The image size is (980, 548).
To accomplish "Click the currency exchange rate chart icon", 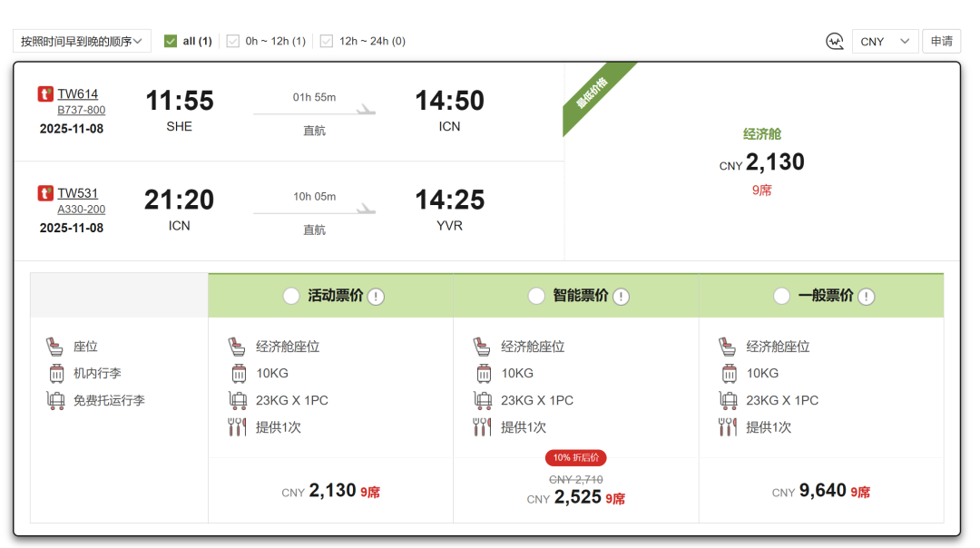I will click(x=835, y=42).
